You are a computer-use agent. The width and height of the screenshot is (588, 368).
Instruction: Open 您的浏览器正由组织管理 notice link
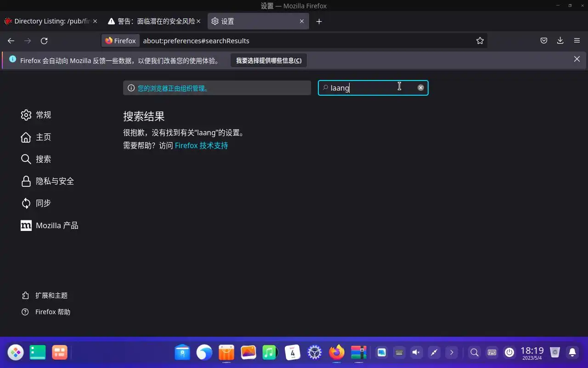pos(174,88)
